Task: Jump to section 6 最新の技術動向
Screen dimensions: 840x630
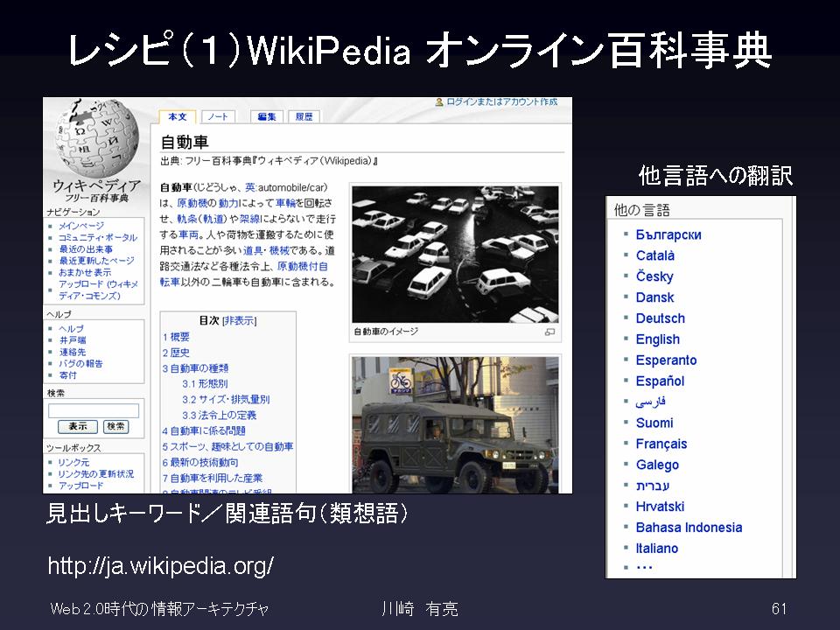Action: click(x=200, y=462)
